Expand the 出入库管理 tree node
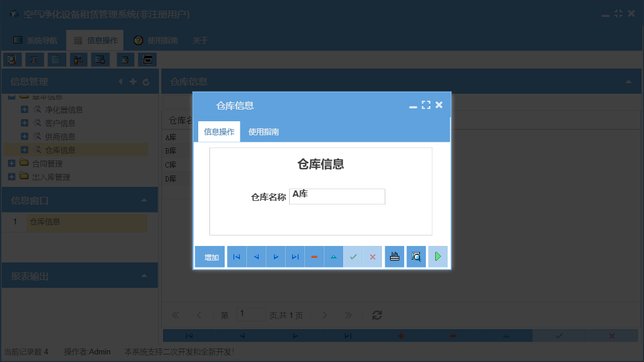This screenshot has height=362, width=644. click(x=13, y=176)
